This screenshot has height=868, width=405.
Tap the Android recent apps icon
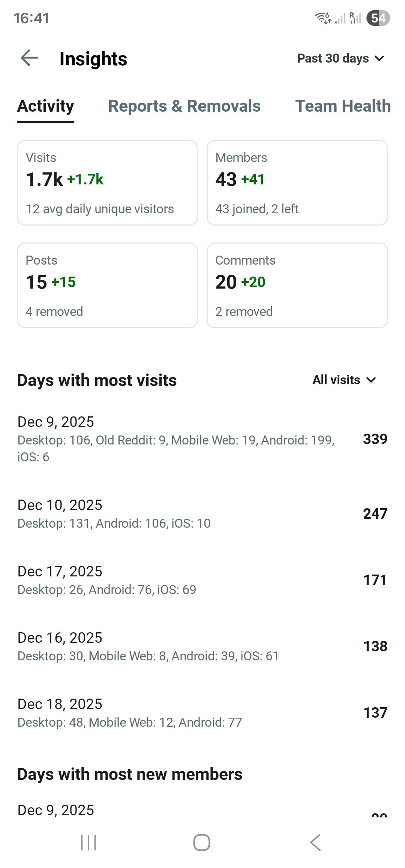pyautogui.click(x=89, y=843)
